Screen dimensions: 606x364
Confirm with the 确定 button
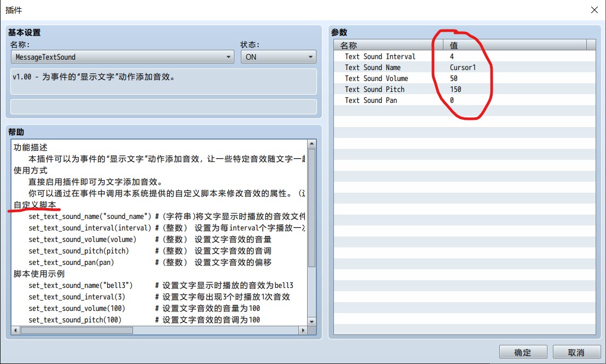pyautogui.click(x=523, y=353)
